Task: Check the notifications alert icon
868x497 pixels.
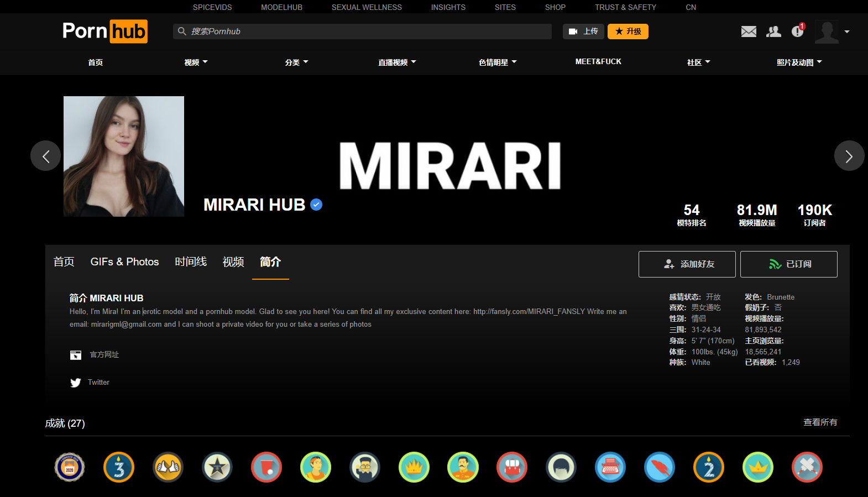Action: [798, 31]
